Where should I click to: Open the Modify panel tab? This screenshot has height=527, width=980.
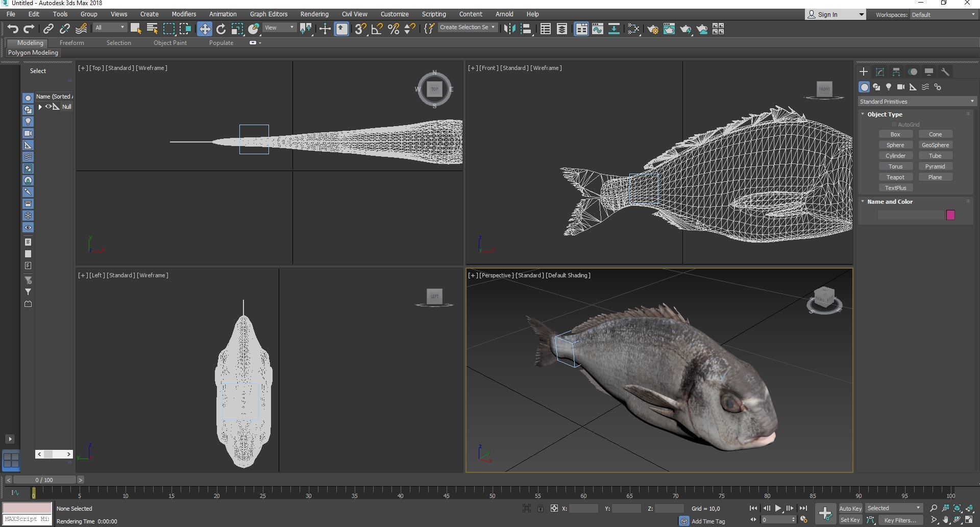coord(880,72)
